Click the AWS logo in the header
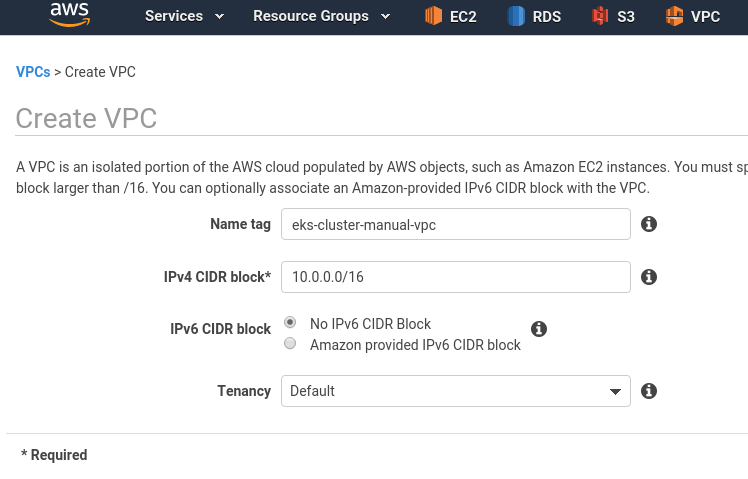The height and width of the screenshot is (479, 748). coord(70,14)
